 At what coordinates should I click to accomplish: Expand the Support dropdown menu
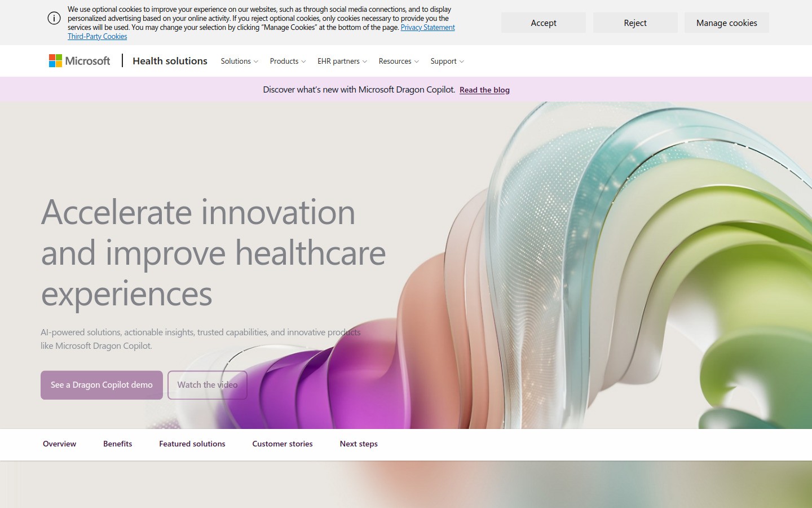point(447,61)
